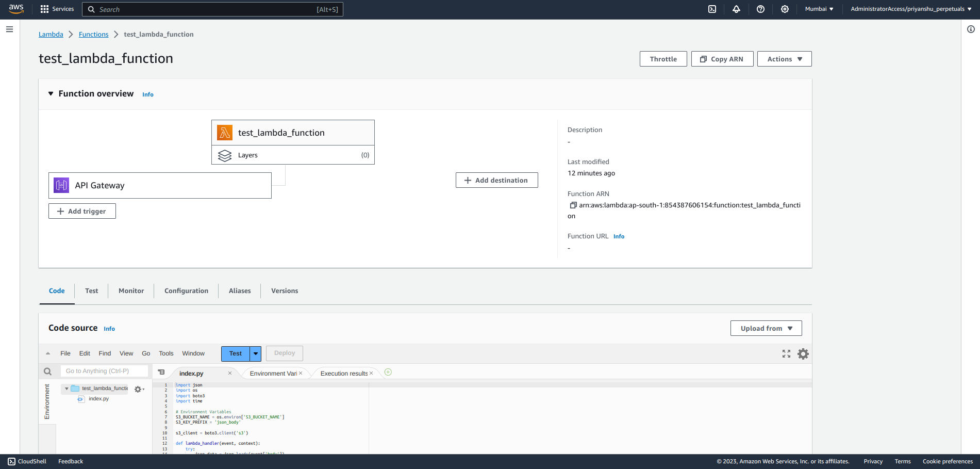
Task: Open the Services grid menu
Action: click(57, 9)
